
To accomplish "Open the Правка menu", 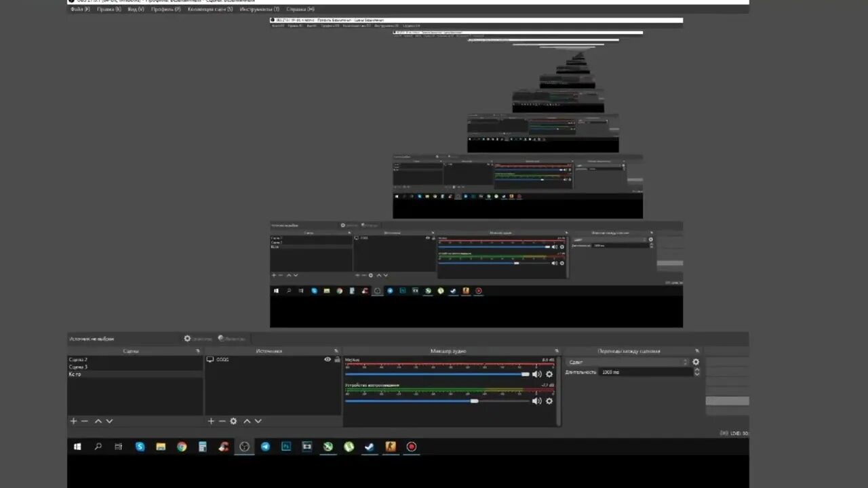I will pyautogui.click(x=108, y=9).
